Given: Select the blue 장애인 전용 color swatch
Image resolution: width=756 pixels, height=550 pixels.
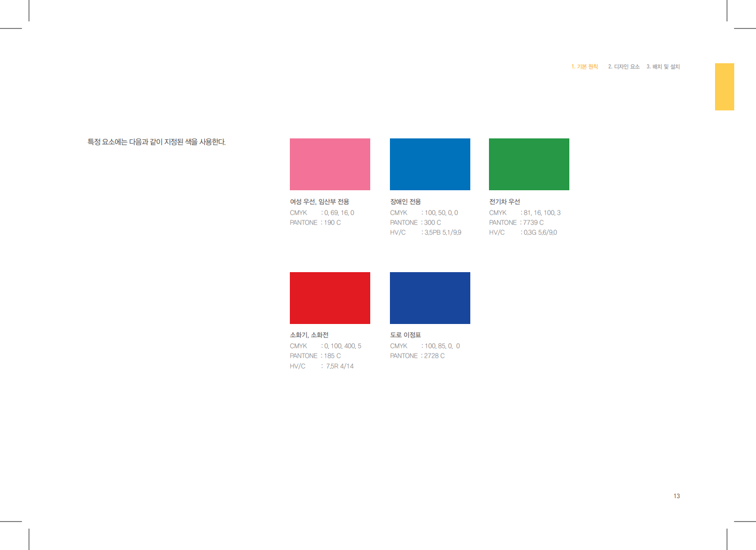Looking at the screenshot, I should click(x=430, y=164).
